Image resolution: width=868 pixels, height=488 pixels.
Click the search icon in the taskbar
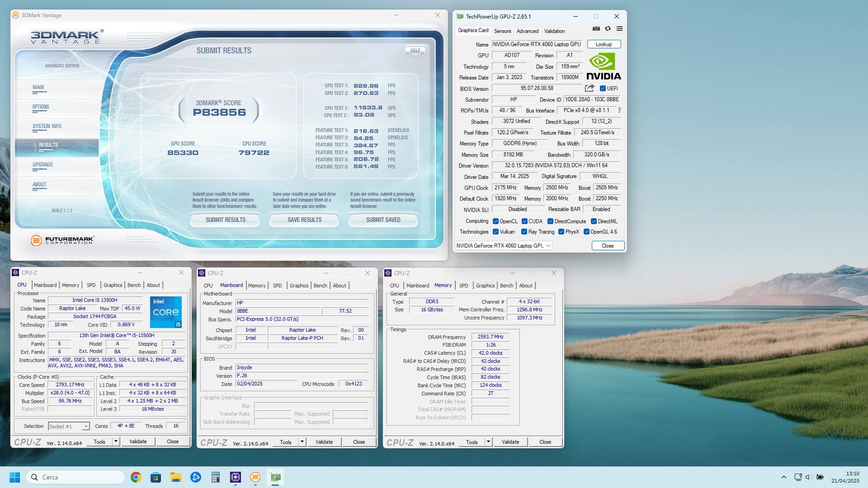coord(34,477)
